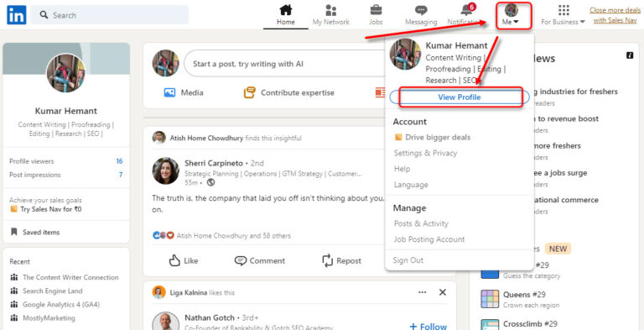
Task: Click Kumar Hemant name in dropdown
Action: pos(456,45)
